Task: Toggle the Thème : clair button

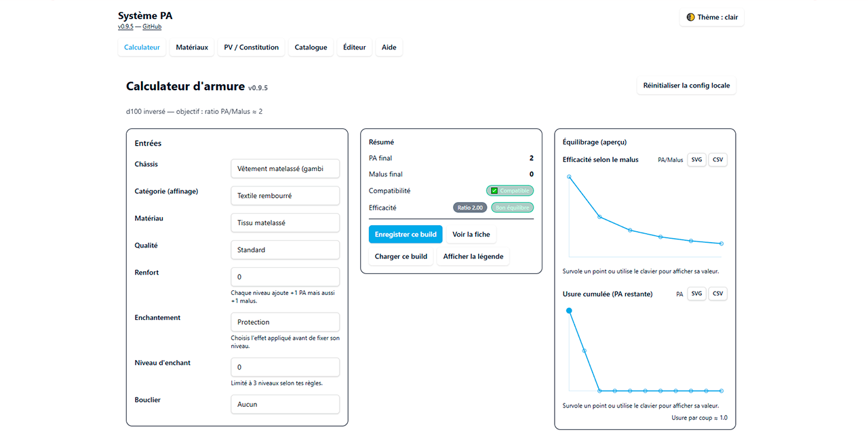Action: tap(712, 17)
